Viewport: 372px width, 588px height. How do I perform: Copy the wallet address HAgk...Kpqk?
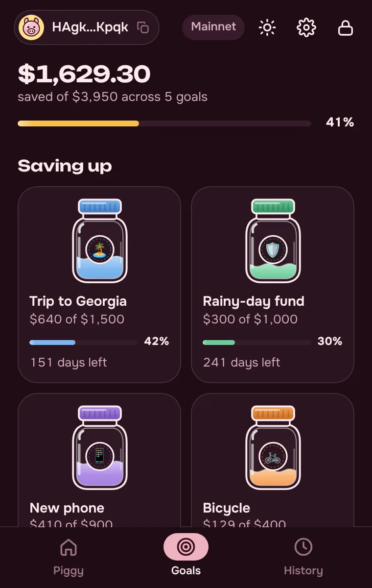click(143, 27)
